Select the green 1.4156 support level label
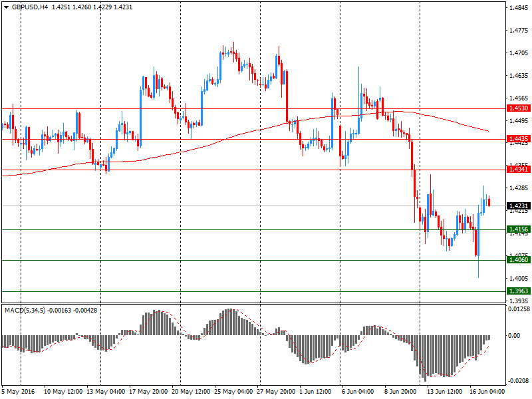The height and width of the screenshot is (399, 532). pos(519,229)
